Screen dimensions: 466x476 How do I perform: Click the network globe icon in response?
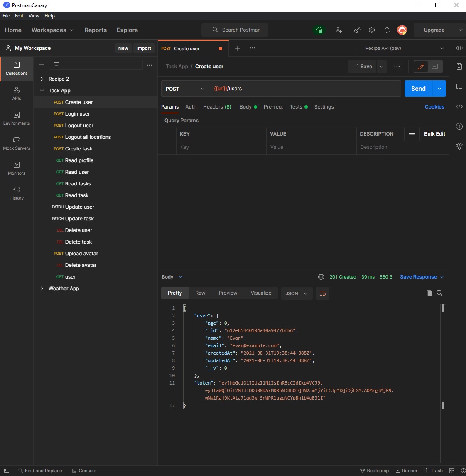[x=321, y=277]
